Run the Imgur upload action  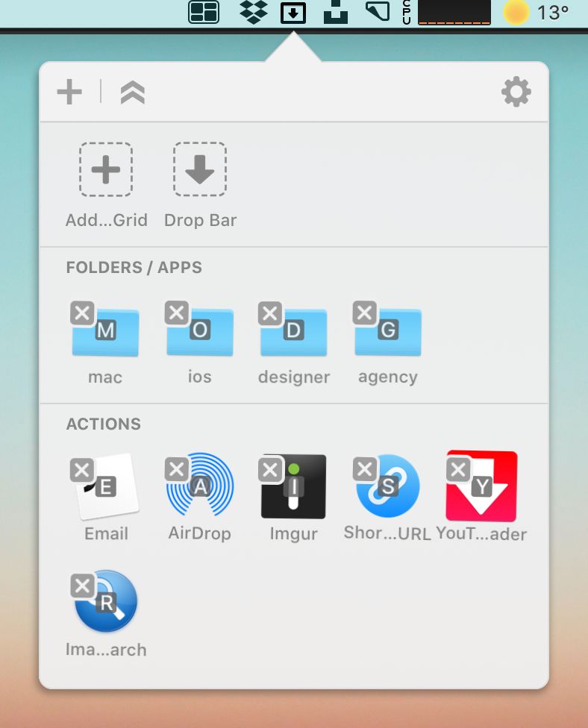point(293,486)
